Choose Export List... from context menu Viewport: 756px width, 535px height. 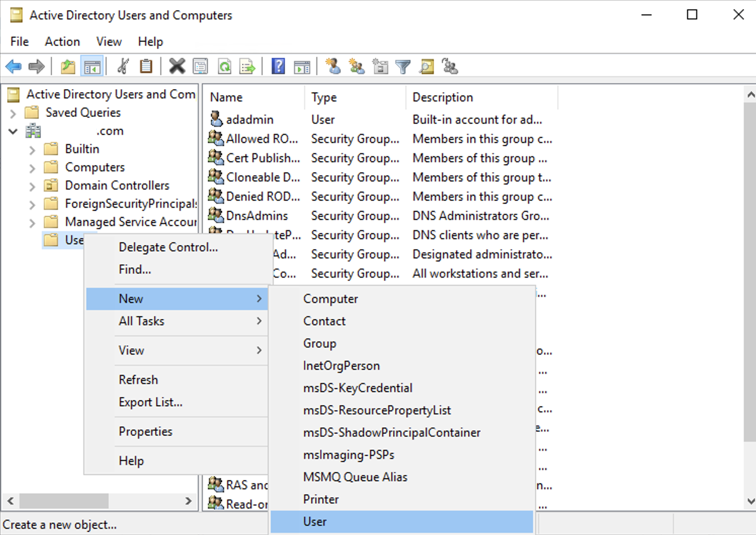[x=177, y=402]
